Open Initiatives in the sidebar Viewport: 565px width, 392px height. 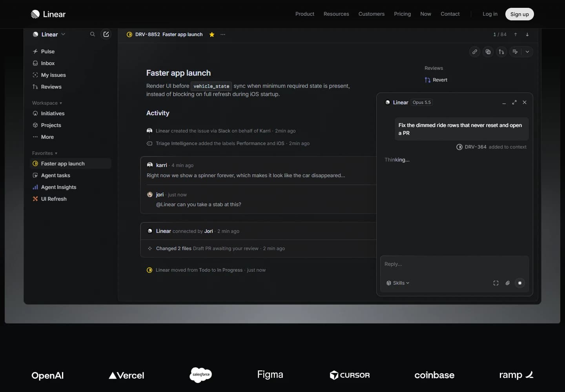pyautogui.click(x=71, y=113)
